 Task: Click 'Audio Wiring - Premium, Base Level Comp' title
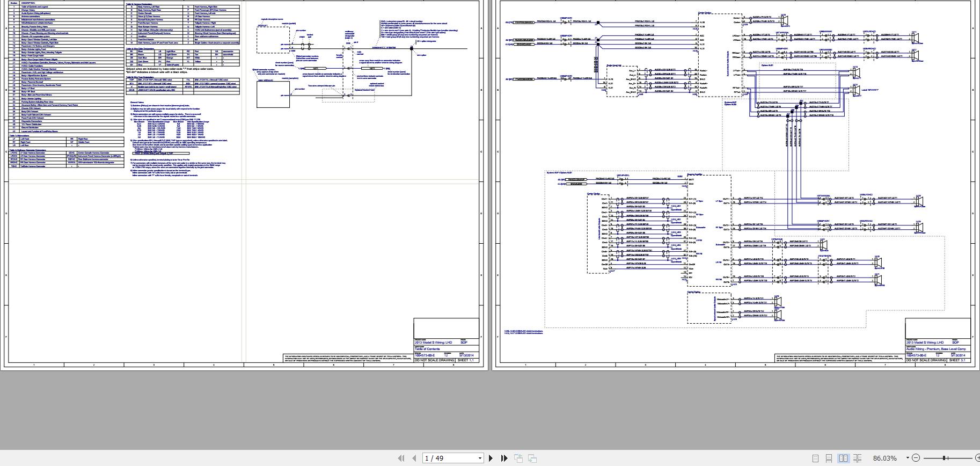pos(935,349)
